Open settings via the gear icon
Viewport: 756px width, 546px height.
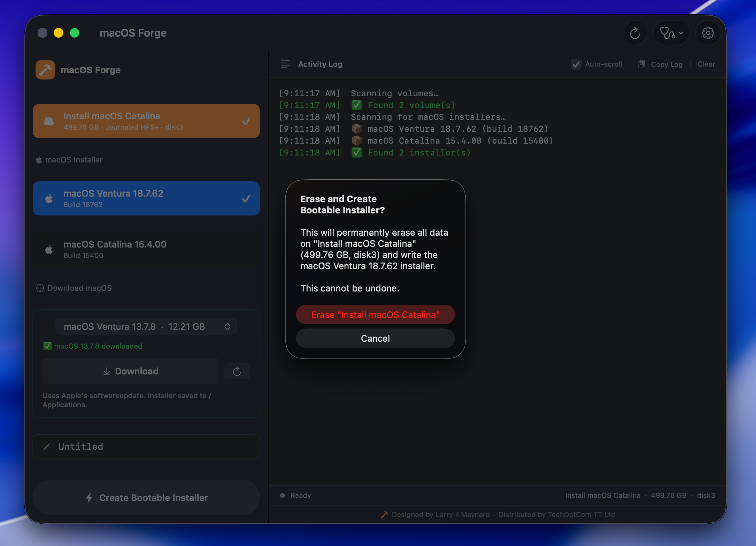708,33
